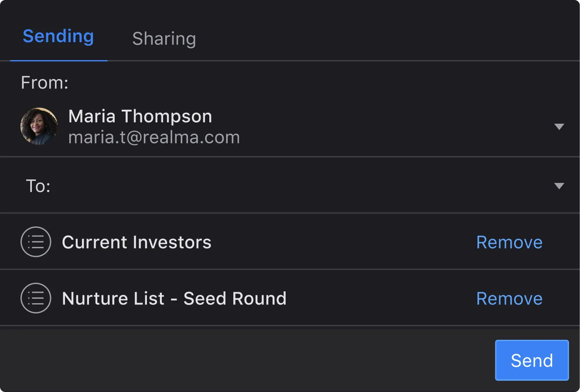Remove the Current Investors list
580x392 pixels.
click(x=509, y=242)
